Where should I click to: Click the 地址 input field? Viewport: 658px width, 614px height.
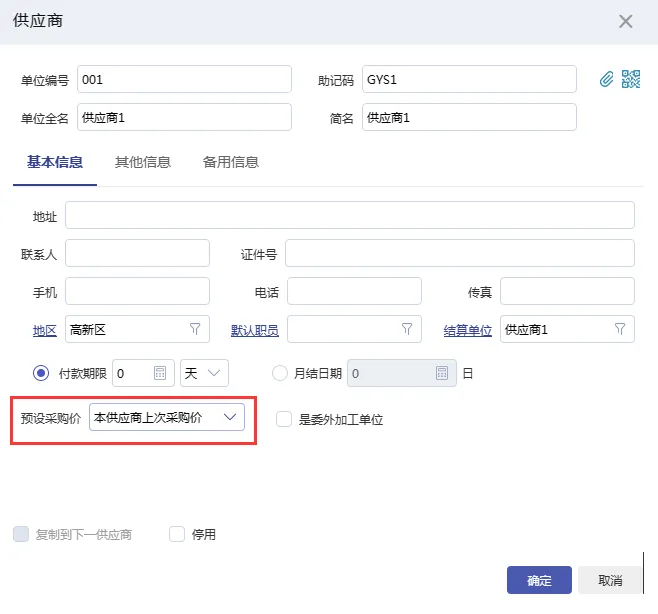pyautogui.click(x=349, y=215)
